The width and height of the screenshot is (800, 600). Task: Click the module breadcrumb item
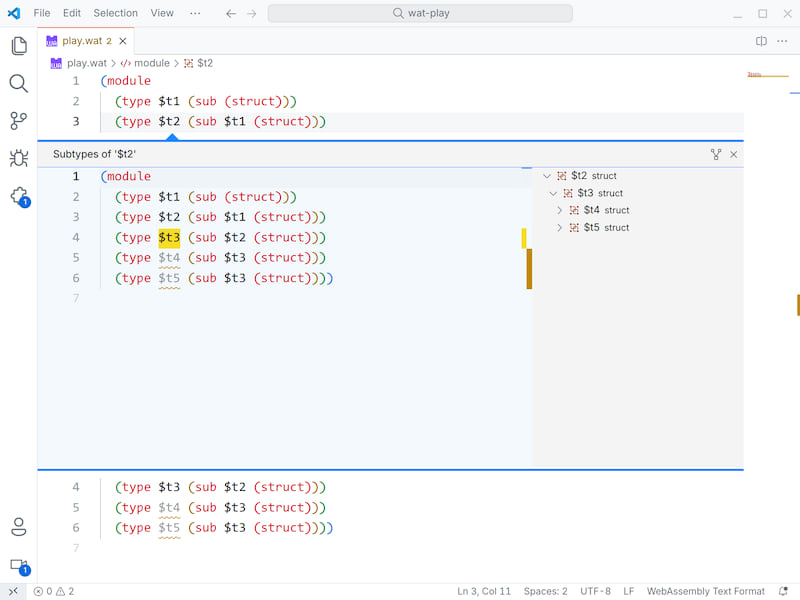point(151,63)
